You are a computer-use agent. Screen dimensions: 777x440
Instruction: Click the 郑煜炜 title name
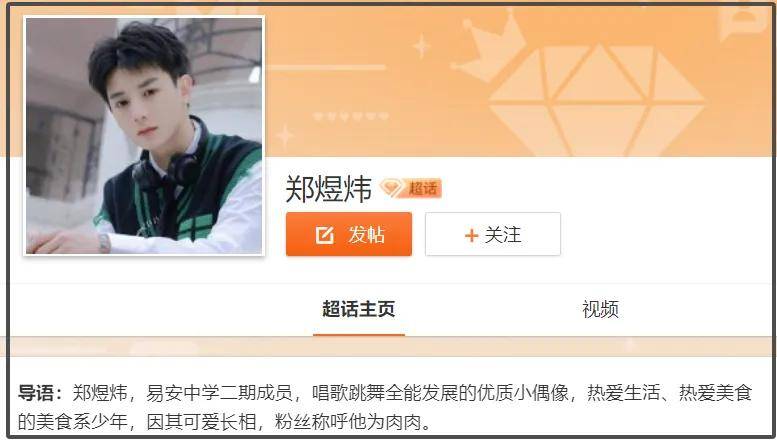click(x=328, y=189)
